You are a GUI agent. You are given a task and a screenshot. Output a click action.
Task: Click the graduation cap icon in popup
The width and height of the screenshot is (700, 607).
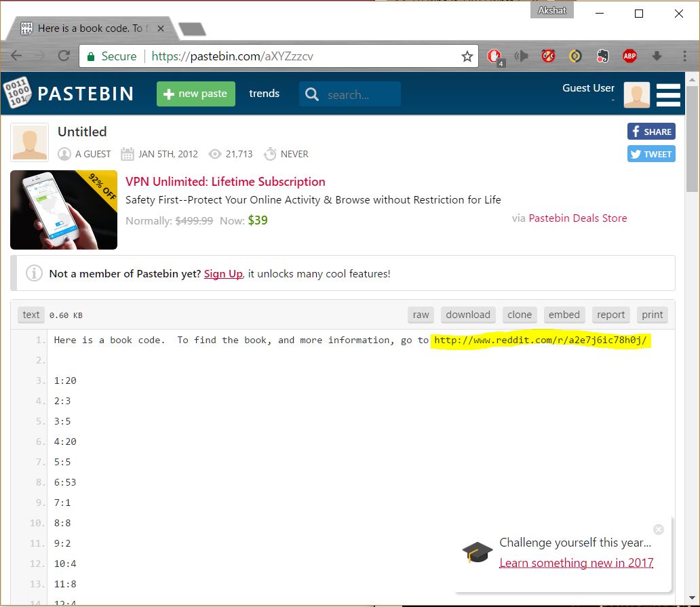(x=478, y=553)
